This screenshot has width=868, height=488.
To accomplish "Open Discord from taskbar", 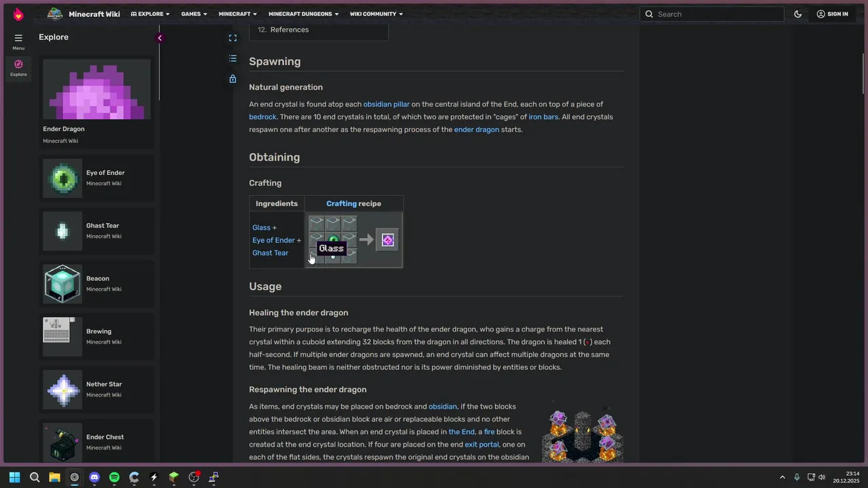I will click(x=94, y=477).
